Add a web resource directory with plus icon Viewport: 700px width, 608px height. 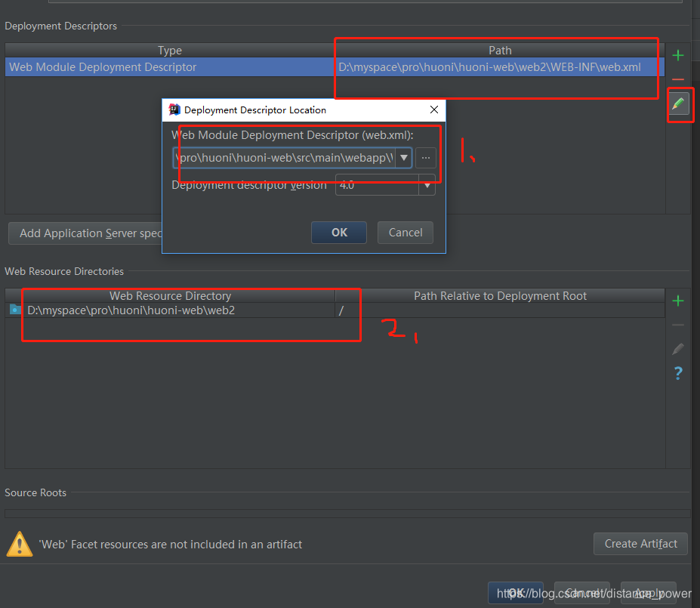coord(677,301)
